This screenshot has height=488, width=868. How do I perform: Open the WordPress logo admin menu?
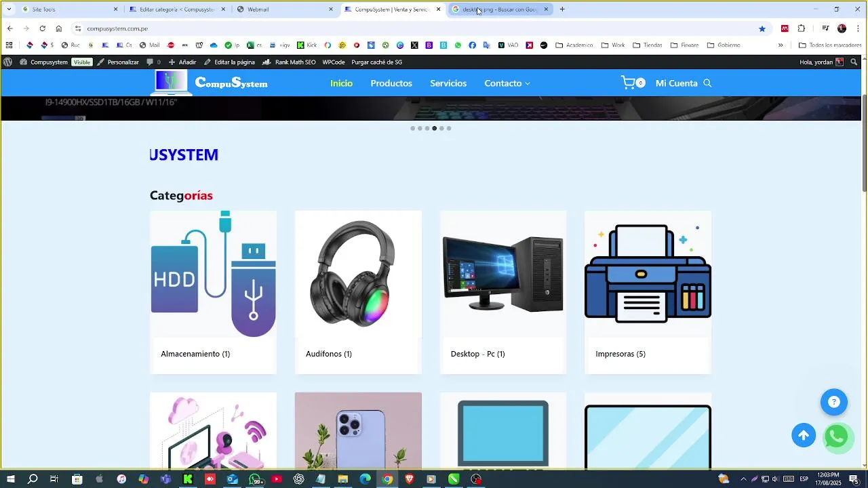pyautogui.click(x=7, y=62)
